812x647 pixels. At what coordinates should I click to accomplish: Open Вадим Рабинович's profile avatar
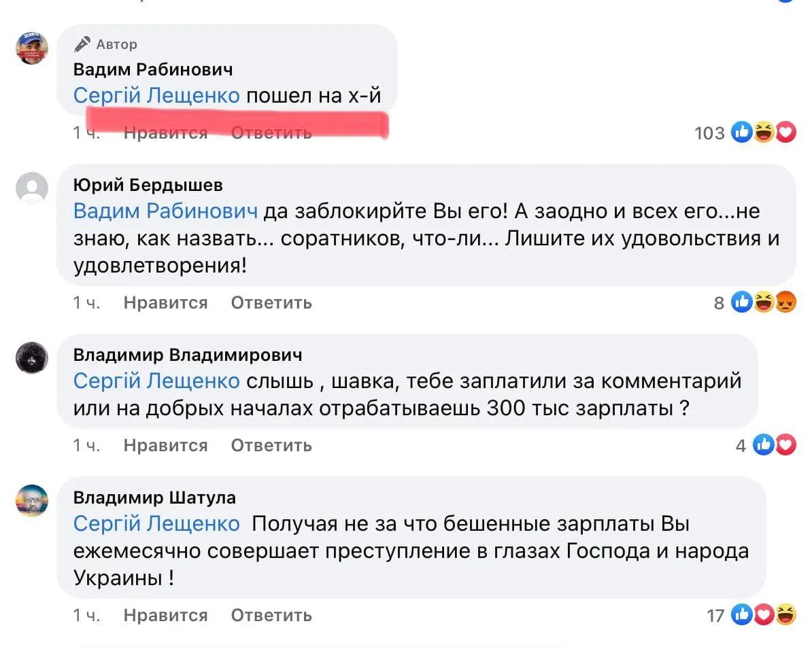32,48
